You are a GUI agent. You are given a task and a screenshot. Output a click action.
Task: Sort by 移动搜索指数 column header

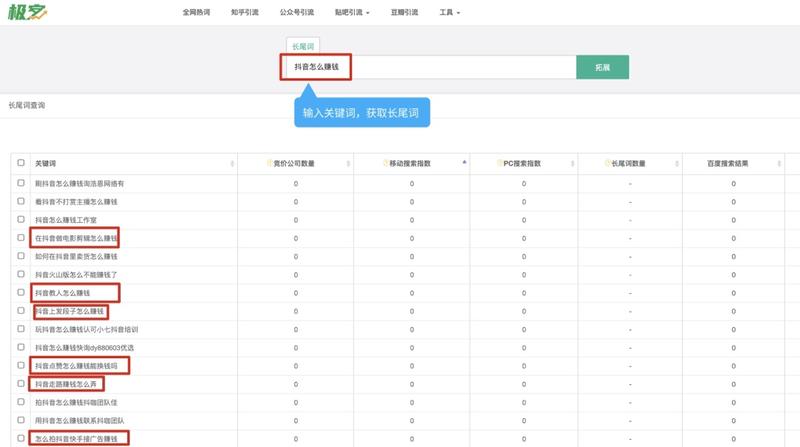coord(410,164)
